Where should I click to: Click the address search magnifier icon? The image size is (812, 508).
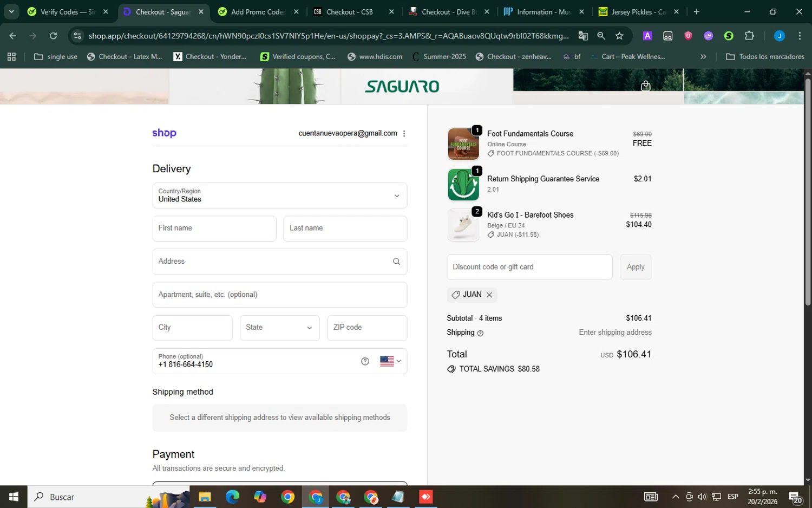pos(396,262)
